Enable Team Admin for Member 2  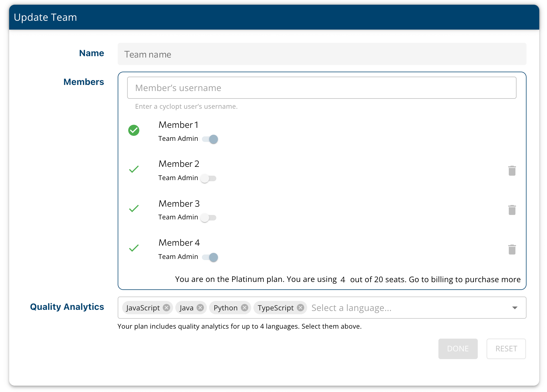208,178
